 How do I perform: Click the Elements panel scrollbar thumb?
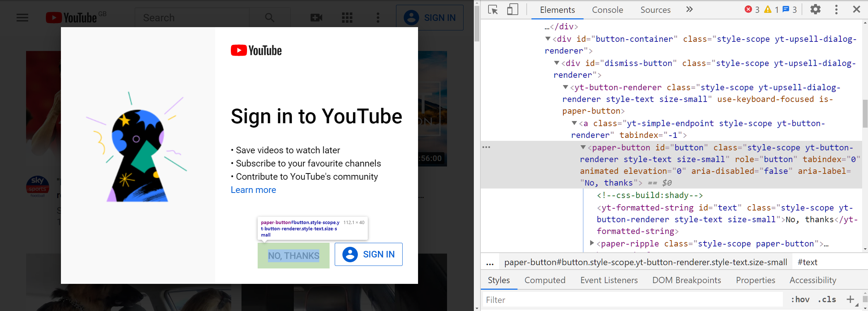(865, 113)
